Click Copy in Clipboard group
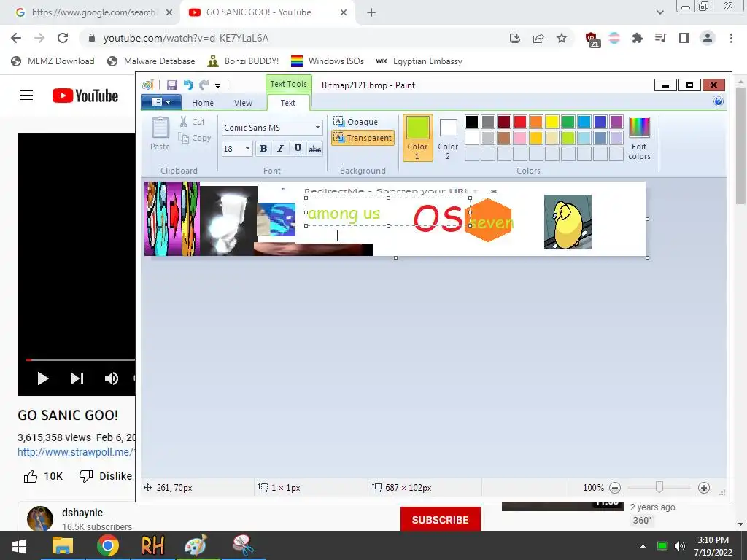The height and width of the screenshot is (560, 747). point(194,138)
